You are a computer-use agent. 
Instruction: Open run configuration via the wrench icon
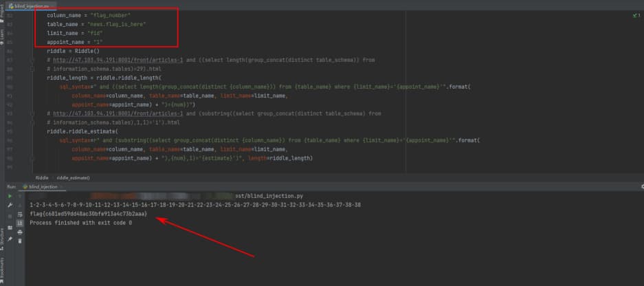(x=10, y=205)
